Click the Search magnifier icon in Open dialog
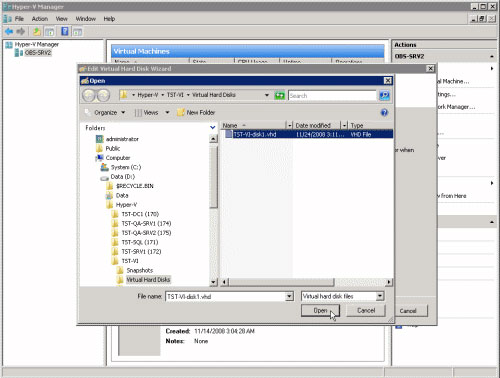This screenshot has height=378, width=500. click(384, 96)
